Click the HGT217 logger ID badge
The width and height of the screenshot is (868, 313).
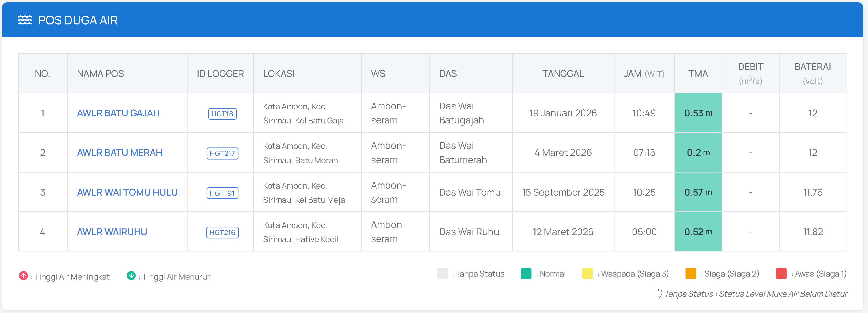click(x=222, y=153)
